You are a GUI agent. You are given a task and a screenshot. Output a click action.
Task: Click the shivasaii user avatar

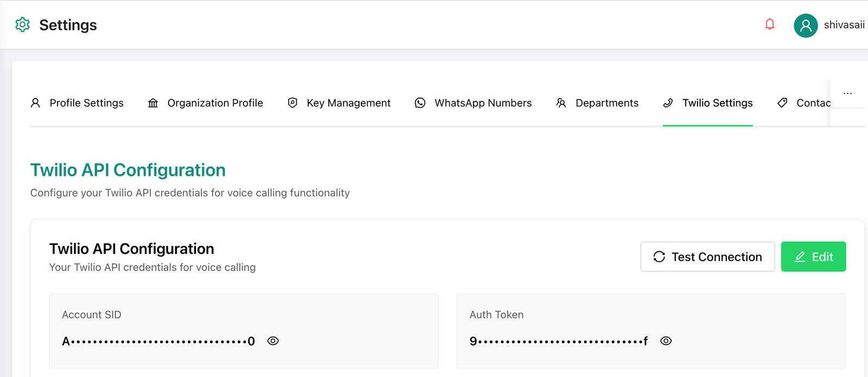(x=806, y=25)
